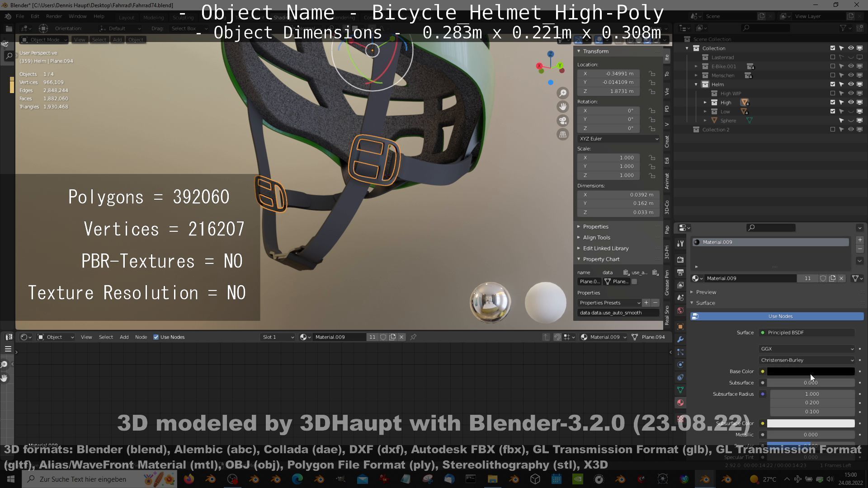The height and width of the screenshot is (488, 868).
Task: Enable the Lastenrad collection checkbox
Action: tap(833, 57)
